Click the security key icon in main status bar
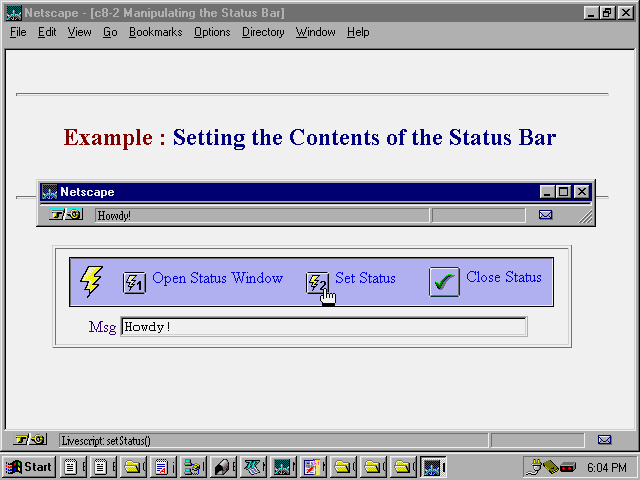Viewport: 640px width, 480px height. 30,440
